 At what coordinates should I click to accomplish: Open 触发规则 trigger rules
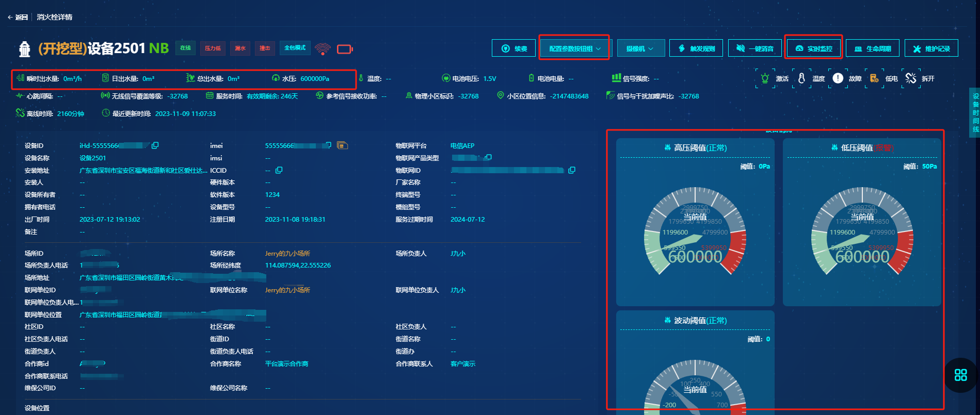pos(696,48)
